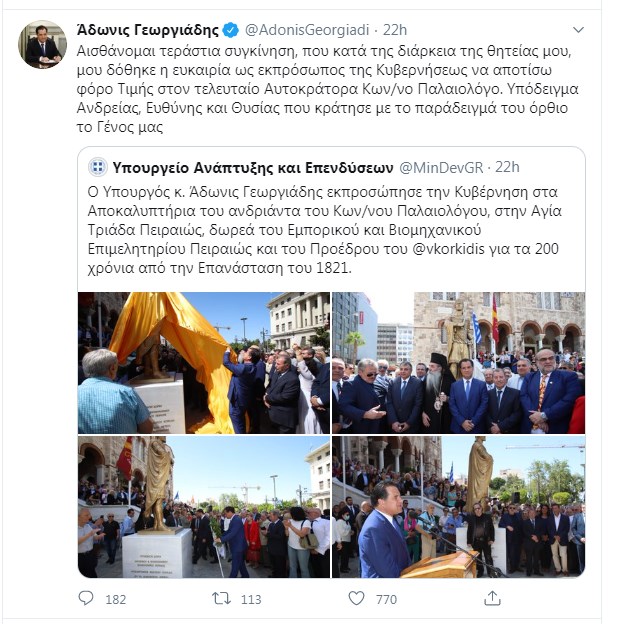Open the @MinDevGR handle in quoted tweet
This screenshot has width=631, height=624.
[441, 167]
